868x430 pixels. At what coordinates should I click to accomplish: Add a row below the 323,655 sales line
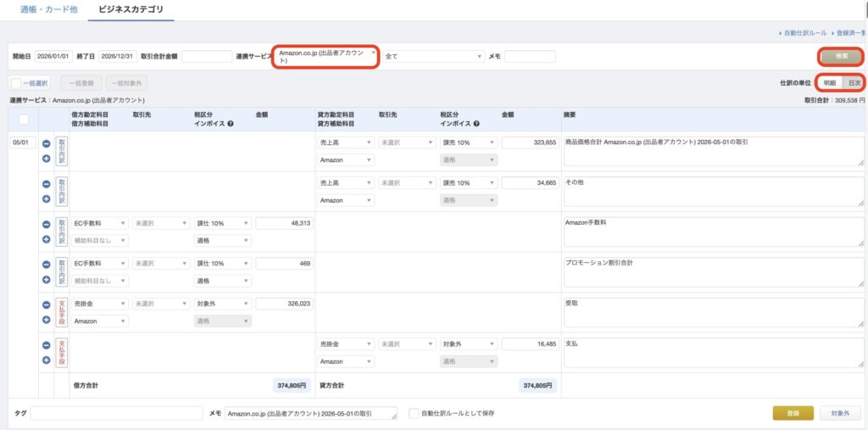point(47,159)
